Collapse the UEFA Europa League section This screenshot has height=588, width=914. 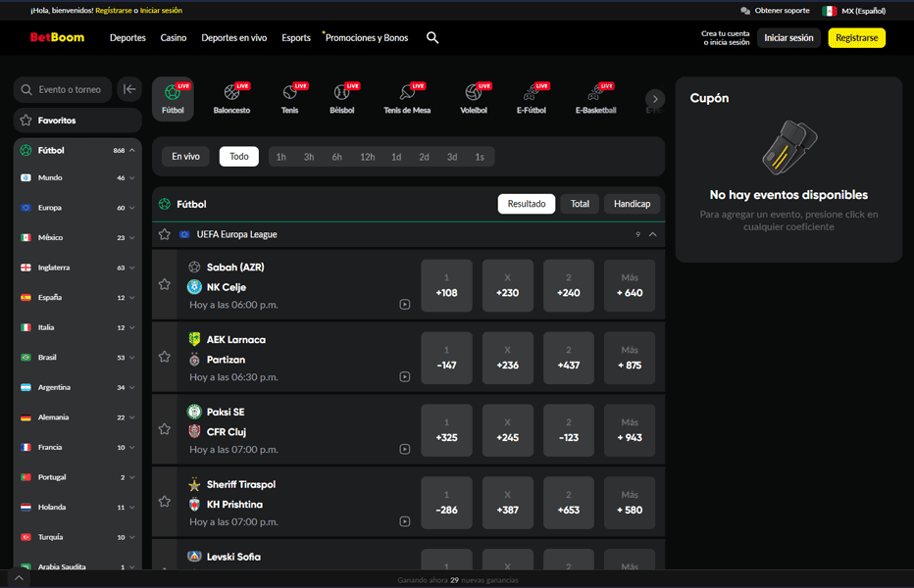653,234
